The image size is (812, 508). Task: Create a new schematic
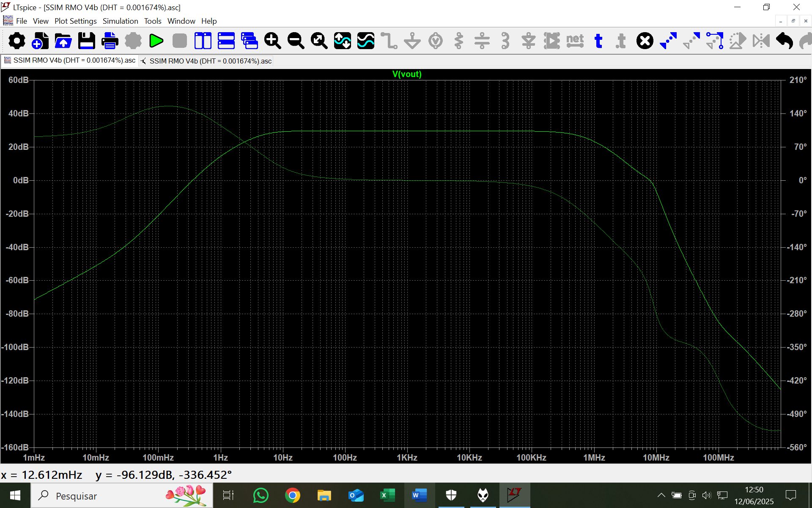(40, 41)
